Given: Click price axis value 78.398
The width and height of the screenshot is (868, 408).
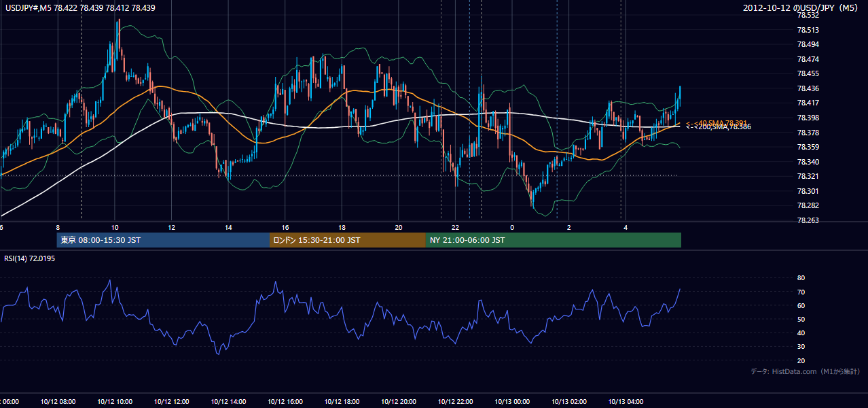Looking at the screenshot, I should tap(808, 118).
